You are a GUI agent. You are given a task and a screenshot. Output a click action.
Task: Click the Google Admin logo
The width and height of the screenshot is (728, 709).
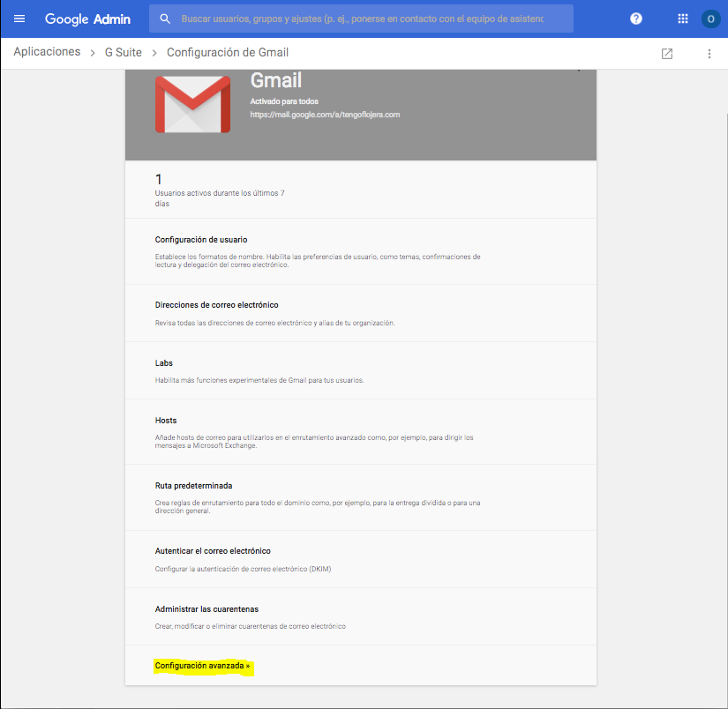click(87, 19)
